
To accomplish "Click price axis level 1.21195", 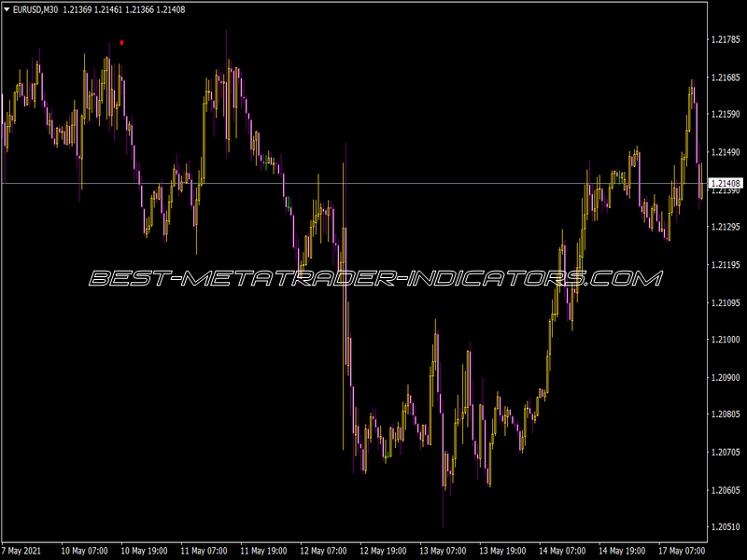I will tap(726, 265).
